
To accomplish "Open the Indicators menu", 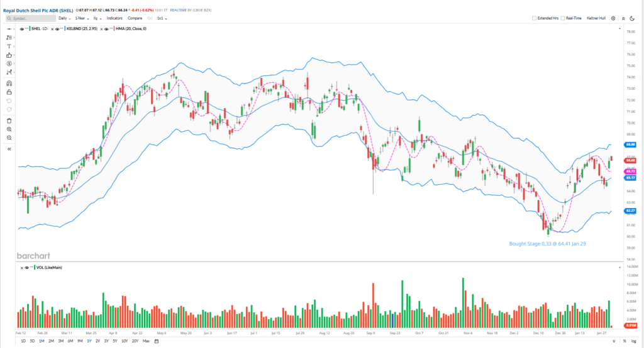I will (x=114, y=19).
